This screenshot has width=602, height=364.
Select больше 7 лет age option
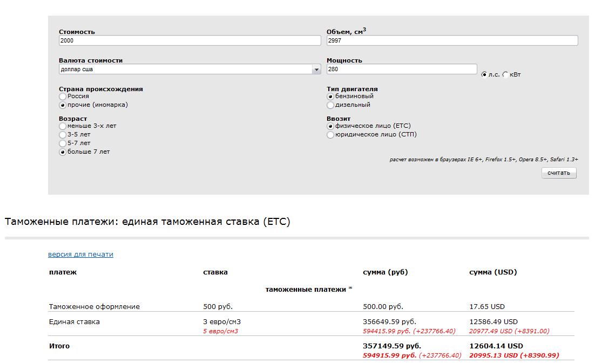63,152
